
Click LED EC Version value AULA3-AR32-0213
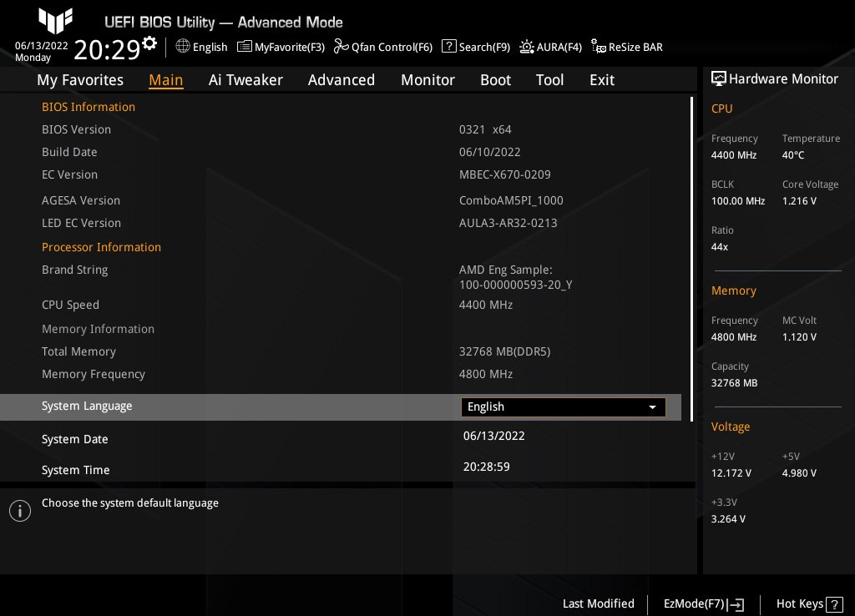[508, 223]
